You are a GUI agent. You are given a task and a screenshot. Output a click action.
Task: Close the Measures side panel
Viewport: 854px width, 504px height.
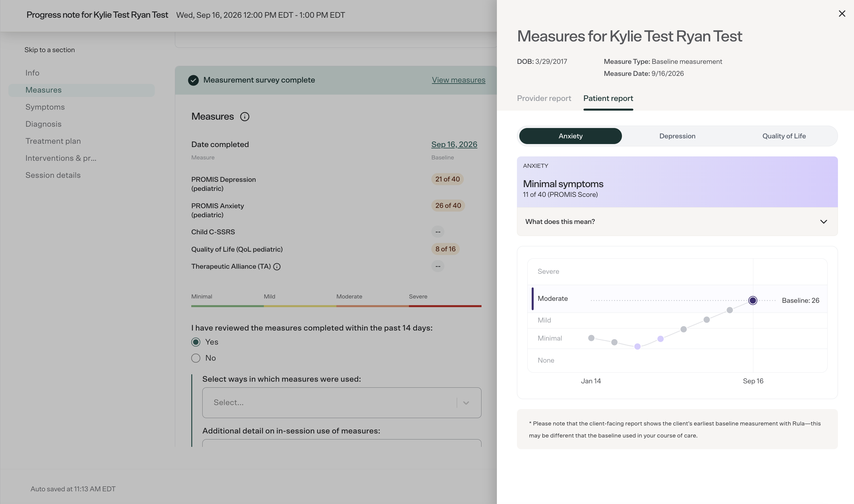pyautogui.click(x=842, y=14)
